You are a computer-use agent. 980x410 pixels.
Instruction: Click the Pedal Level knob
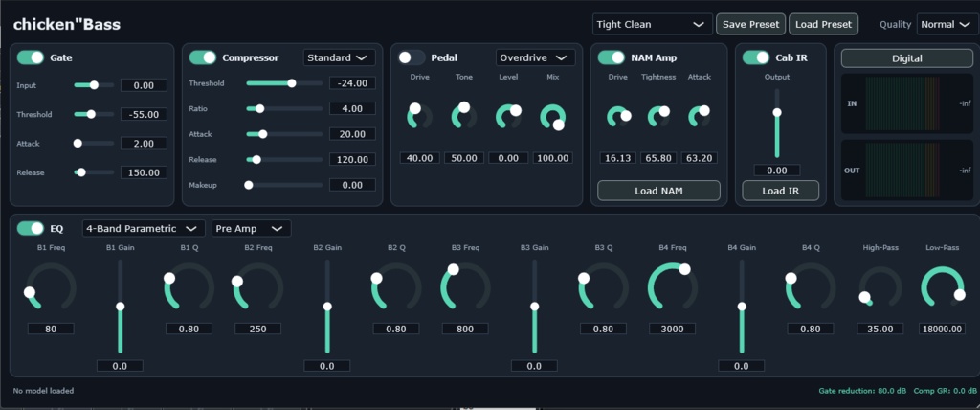(508, 117)
